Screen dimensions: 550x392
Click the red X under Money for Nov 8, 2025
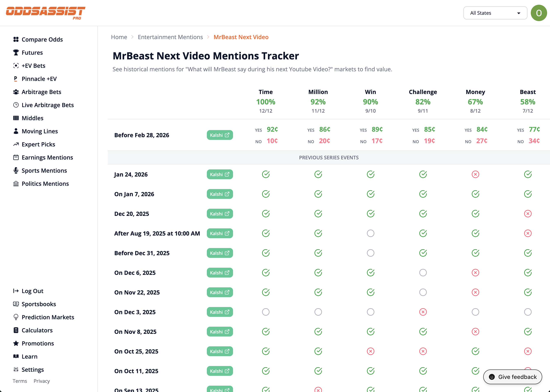click(x=475, y=331)
